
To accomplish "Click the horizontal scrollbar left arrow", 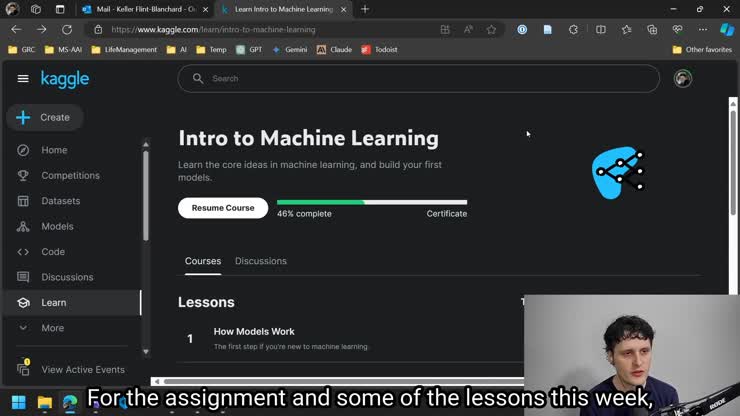I will pos(157,381).
